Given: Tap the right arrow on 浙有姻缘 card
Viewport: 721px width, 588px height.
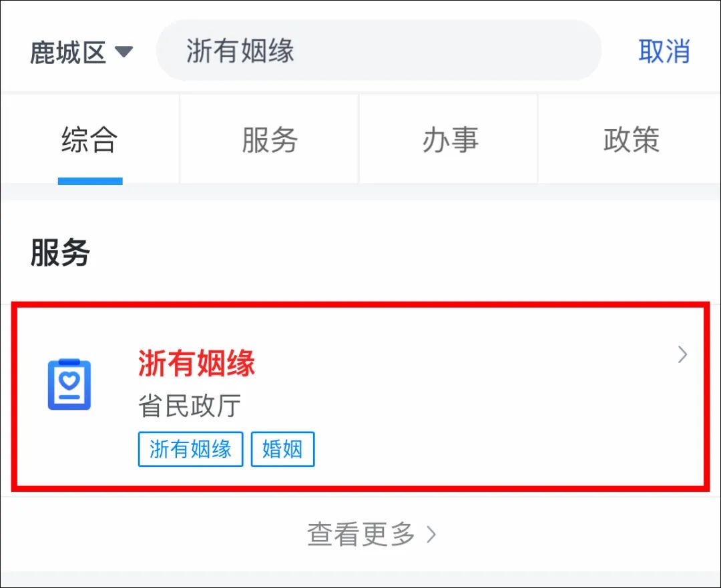Looking at the screenshot, I should (683, 354).
